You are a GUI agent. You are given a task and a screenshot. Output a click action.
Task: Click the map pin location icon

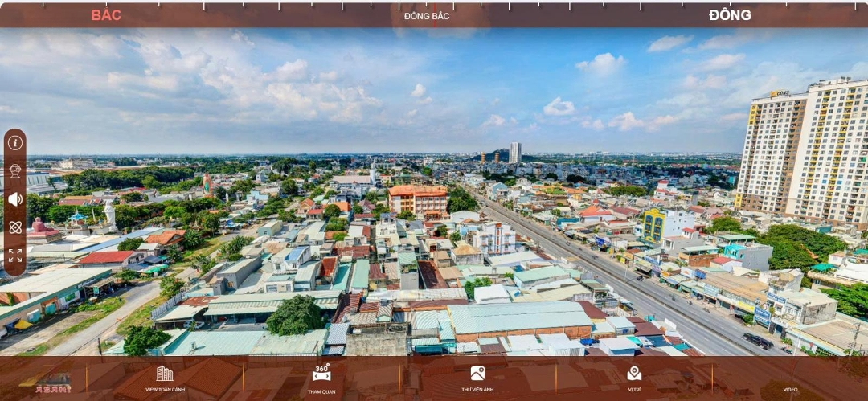pos(634,374)
